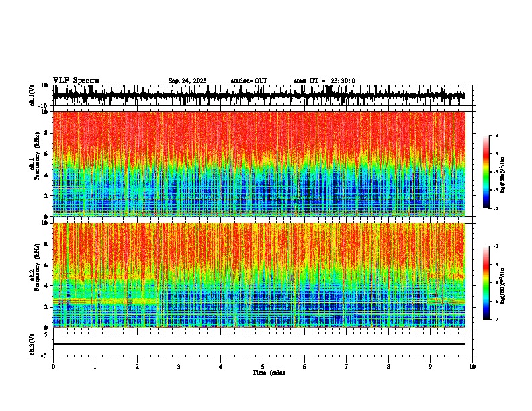This screenshot has height=411, width=532.
Task: Click the upper colorbar log(PSD) label
Action: 503,175
